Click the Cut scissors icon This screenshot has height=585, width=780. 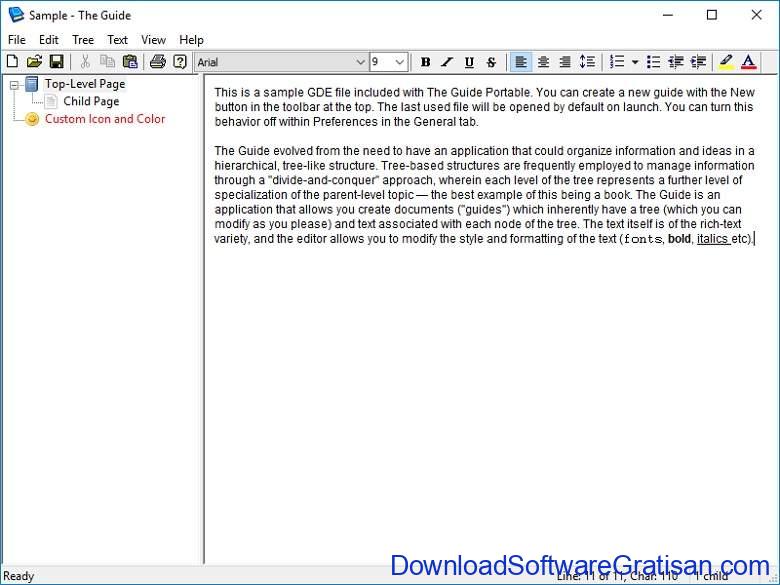point(85,62)
